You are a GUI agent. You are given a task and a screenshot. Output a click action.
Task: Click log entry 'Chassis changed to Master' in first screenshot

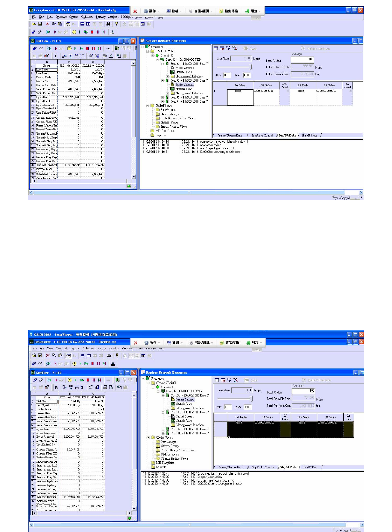(x=211, y=152)
